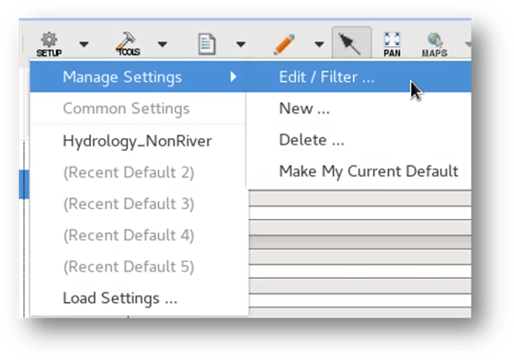The width and height of the screenshot is (514, 360).
Task: Load the Hydrology_NonRiver settings
Action: point(138,141)
